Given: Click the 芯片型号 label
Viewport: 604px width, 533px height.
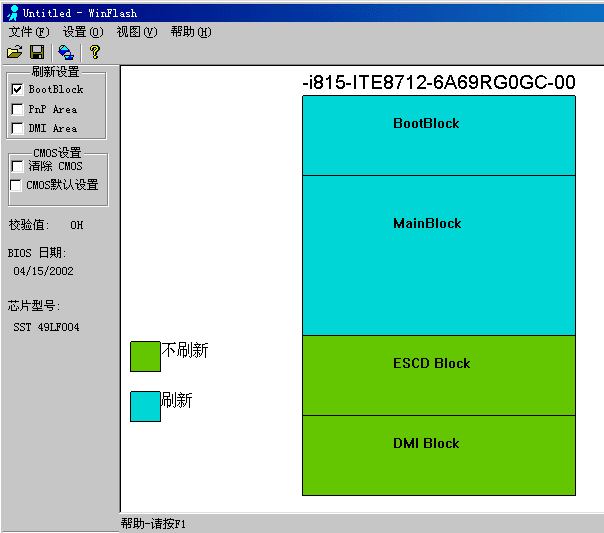Looking at the screenshot, I should pos(34,306).
